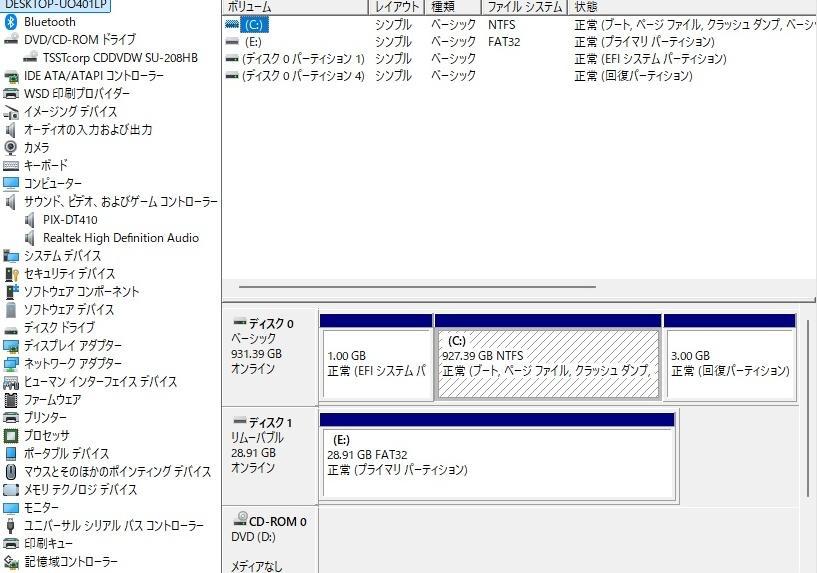
Task: Select the ディスク 0 パーティション 1 volume row
Action: tap(519, 59)
